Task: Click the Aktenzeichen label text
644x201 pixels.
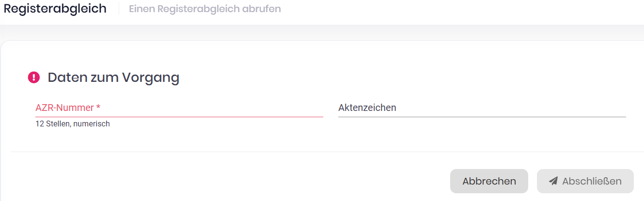Action: pyautogui.click(x=367, y=108)
